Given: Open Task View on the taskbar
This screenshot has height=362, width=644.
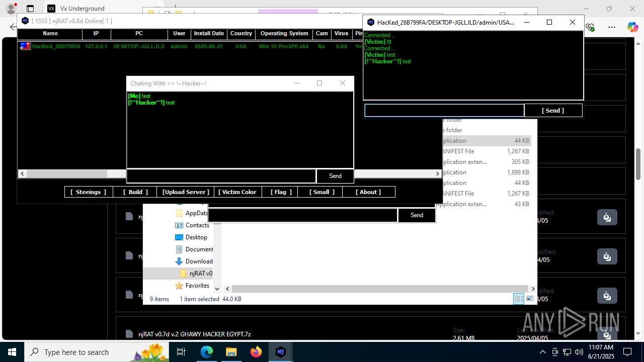Looking at the screenshot, I should click(181, 352).
